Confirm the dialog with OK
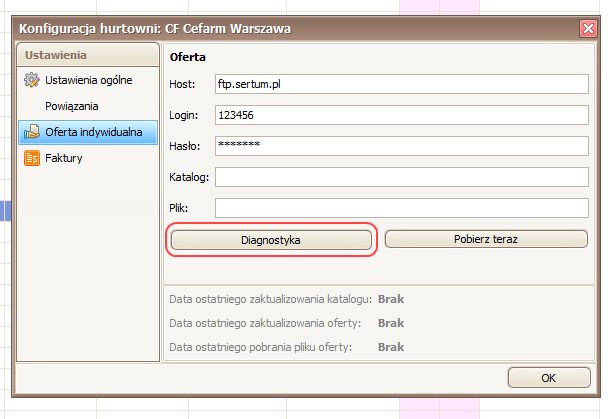This screenshot has height=419, width=613. [548, 378]
